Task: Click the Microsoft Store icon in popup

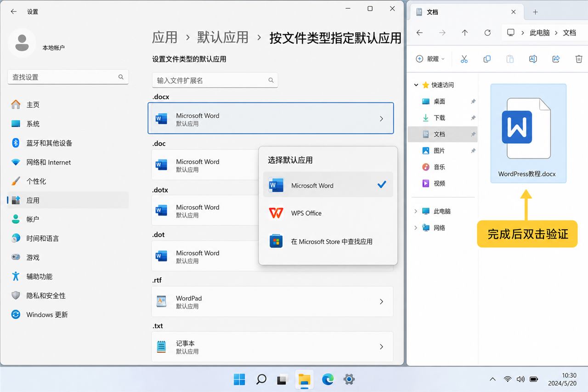Action: click(276, 241)
